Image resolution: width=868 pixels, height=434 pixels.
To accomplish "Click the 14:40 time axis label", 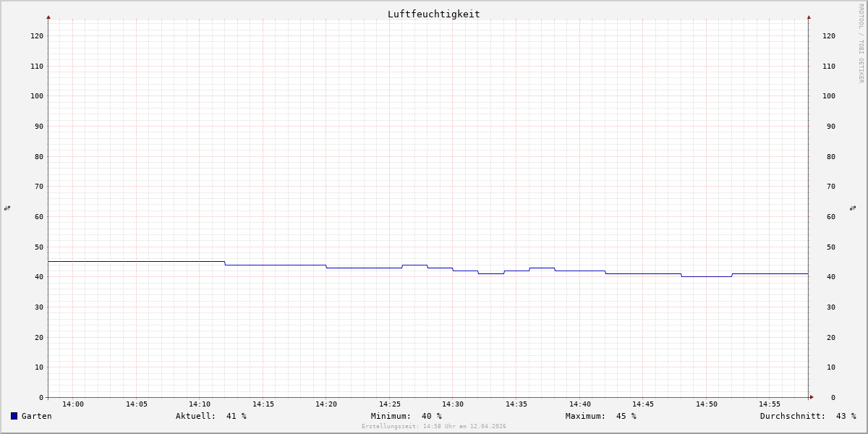I will click(x=580, y=404).
